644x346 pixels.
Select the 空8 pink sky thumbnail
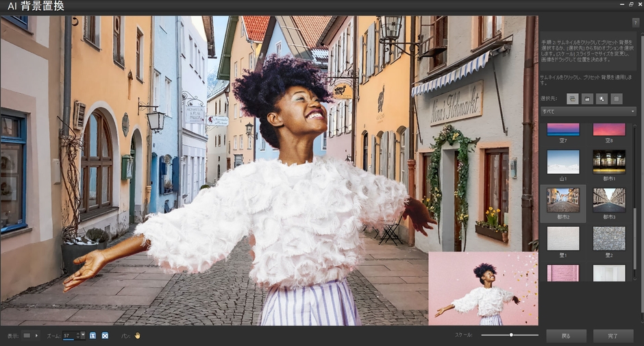[x=608, y=129]
